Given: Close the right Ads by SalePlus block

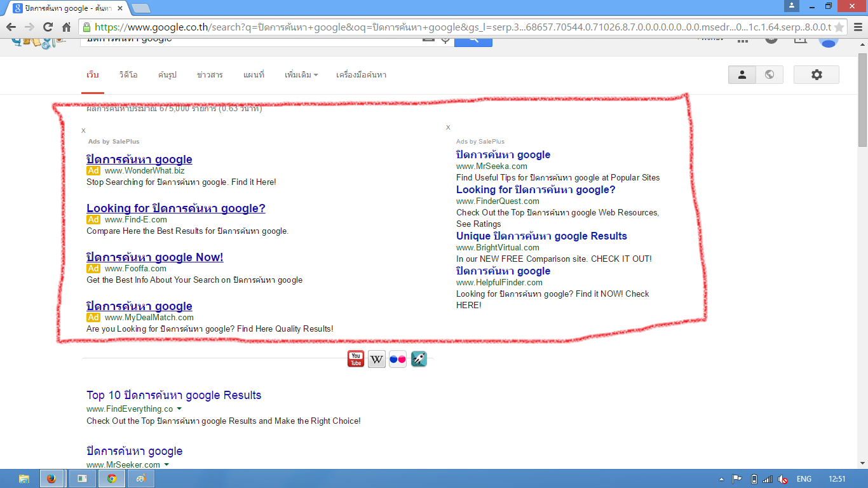Looking at the screenshot, I should 448,127.
